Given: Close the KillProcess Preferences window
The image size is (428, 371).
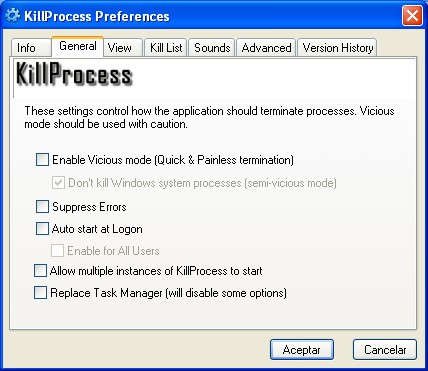Looking at the screenshot, I should coord(412,15).
